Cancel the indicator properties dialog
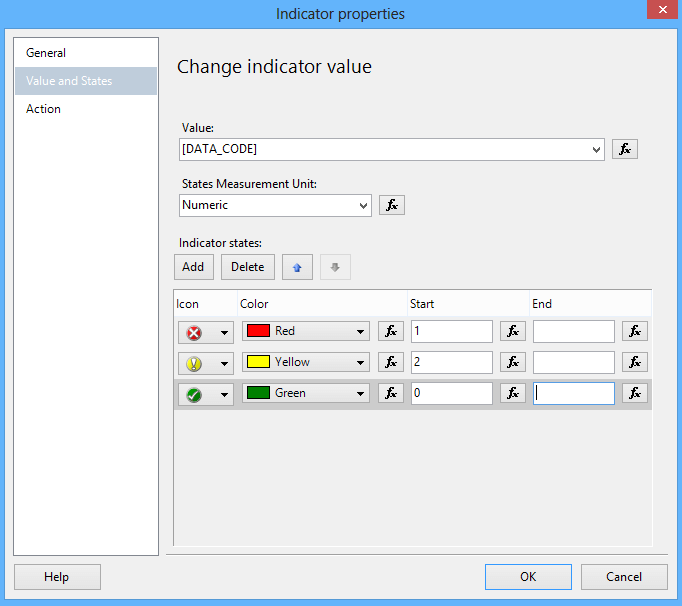The width and height of the screenshot is (682, 606). coord(624,577)
